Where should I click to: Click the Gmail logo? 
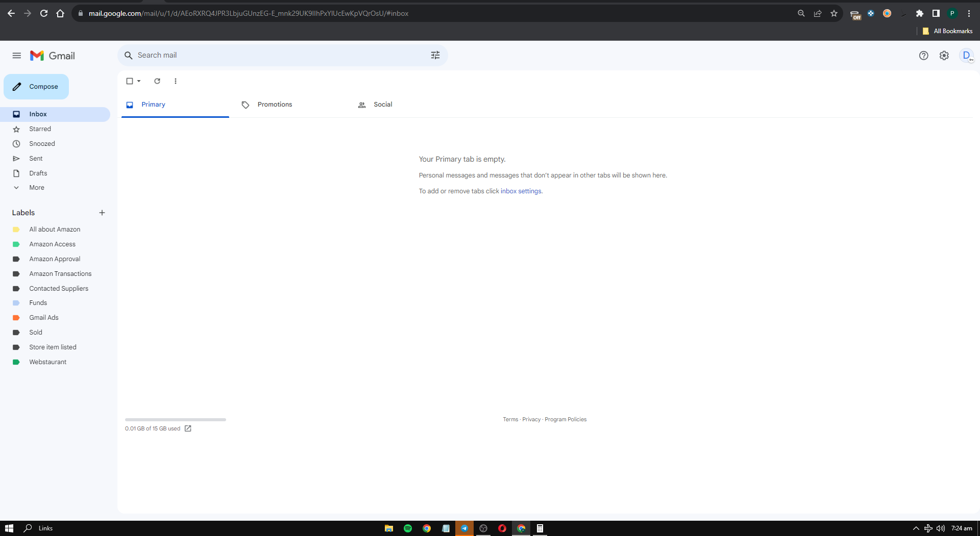tap(53, 56)
